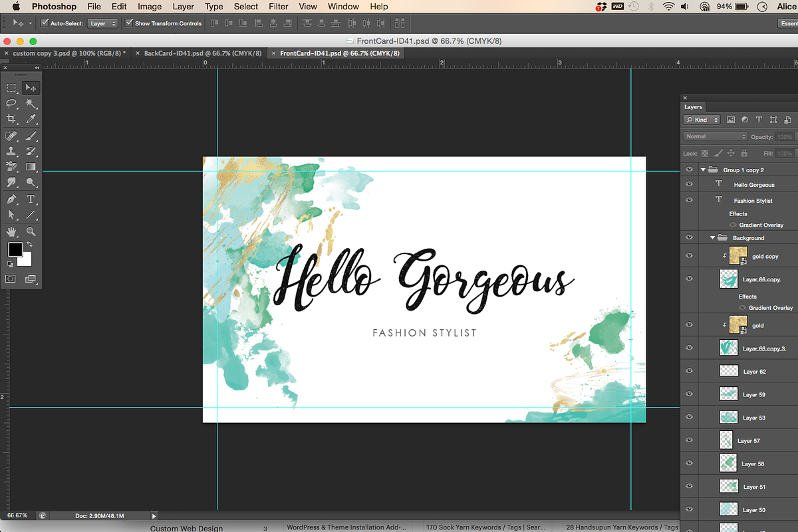Hide the Hello Gorgeous text layer
The image size is (798, 532).
click(x=689, y=185)
